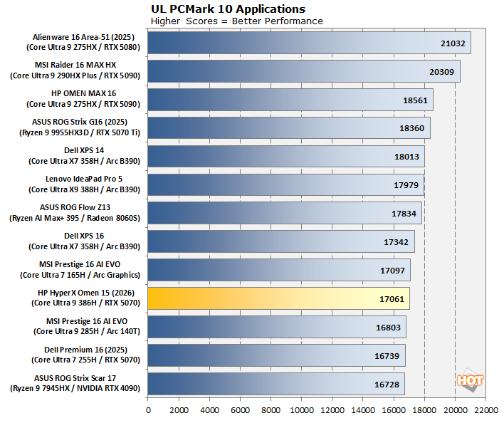This screenshot has width=504, height=423.
Task: Select the HP OMEN MAX 16 label
Action: (83, 93)
